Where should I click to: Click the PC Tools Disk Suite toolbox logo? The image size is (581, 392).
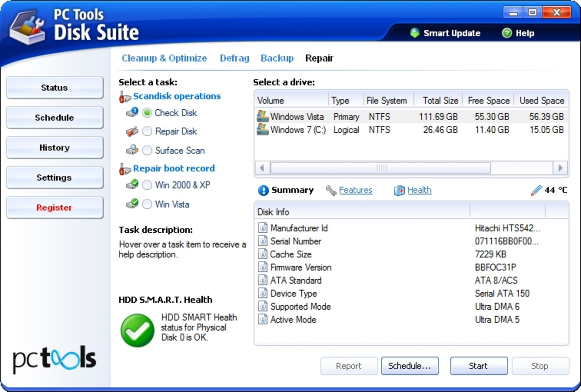coord(27,28)
